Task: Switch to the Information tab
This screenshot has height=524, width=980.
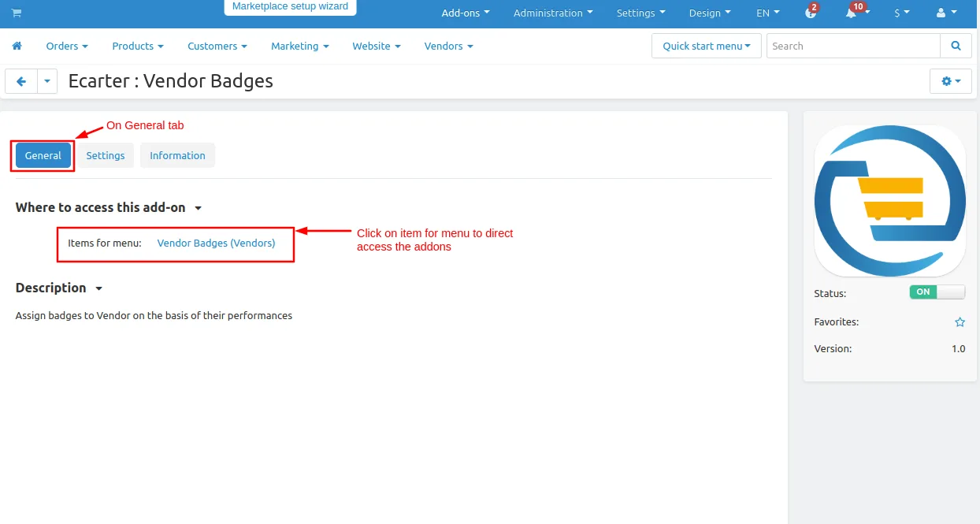Action: coord(177,155)
